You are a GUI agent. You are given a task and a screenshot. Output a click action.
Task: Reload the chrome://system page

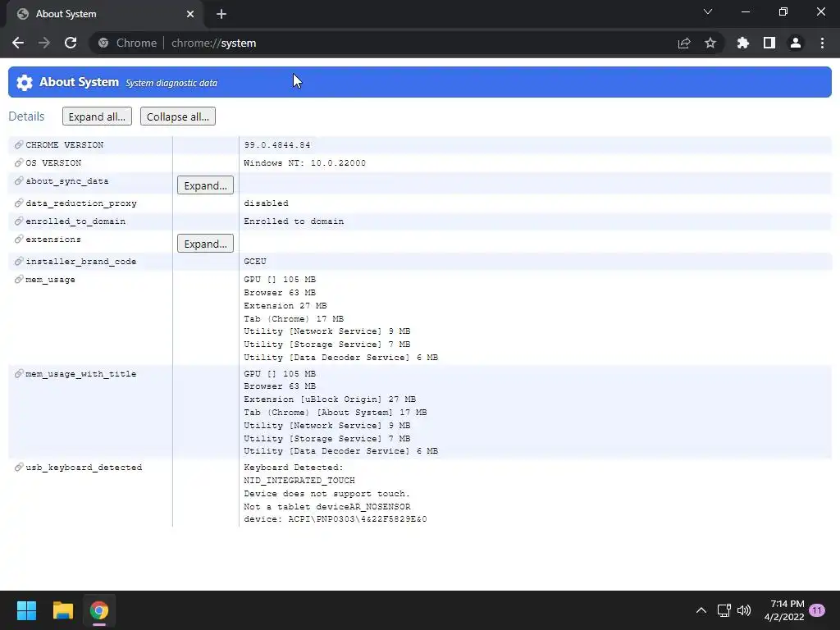pos(71,43)
